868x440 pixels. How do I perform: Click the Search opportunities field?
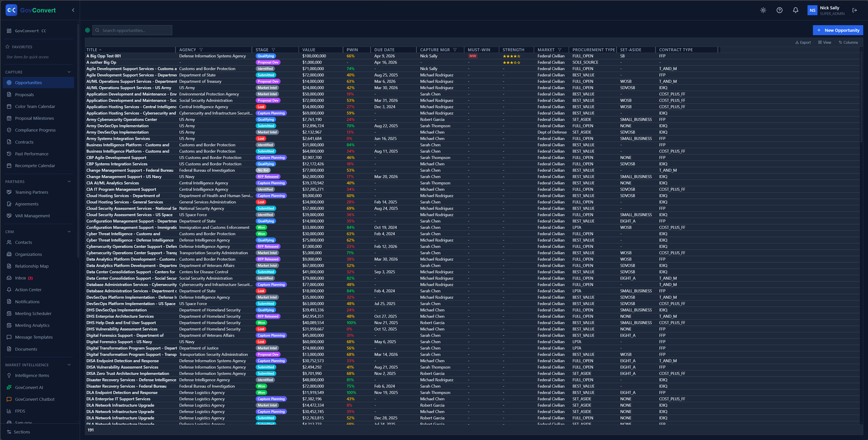click(132, 30)
